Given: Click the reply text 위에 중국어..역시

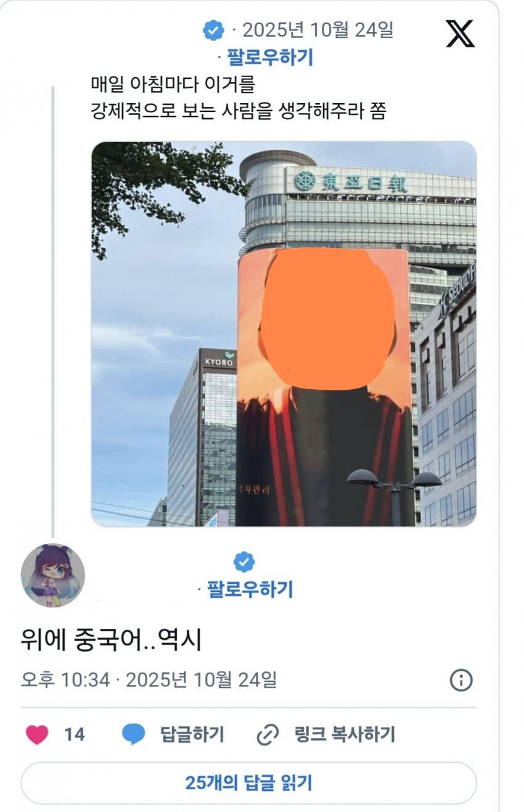Looking at the screenshot, I should tap(112, 641).
